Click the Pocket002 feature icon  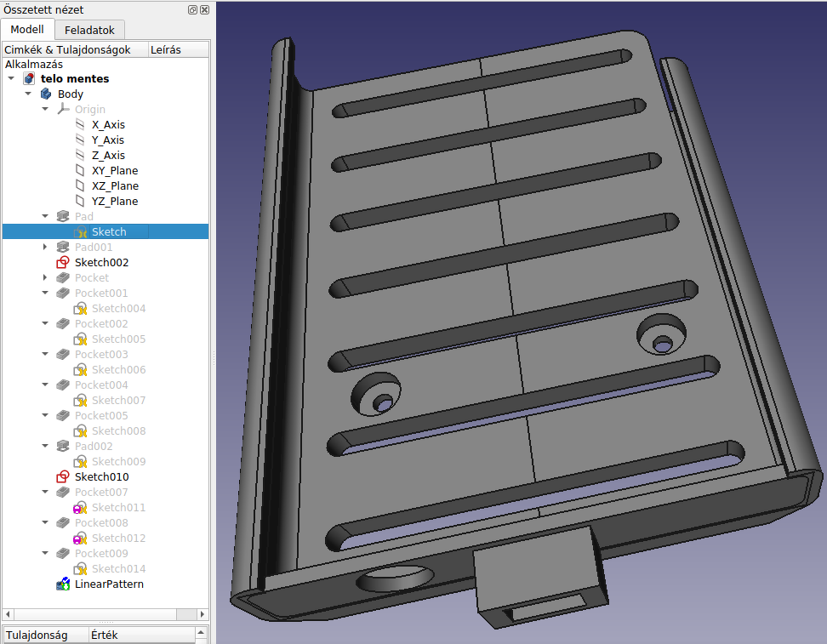pos(63,323)
